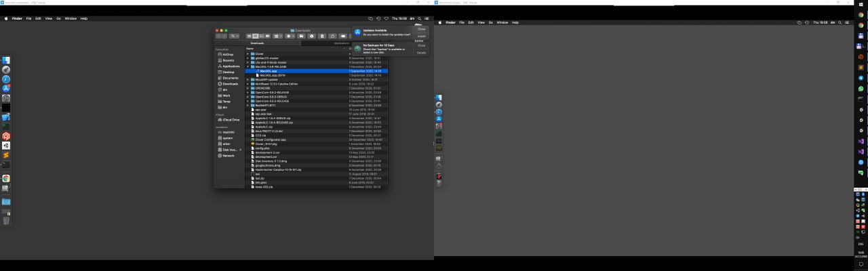Go back in the Finder window

[219, 36]
